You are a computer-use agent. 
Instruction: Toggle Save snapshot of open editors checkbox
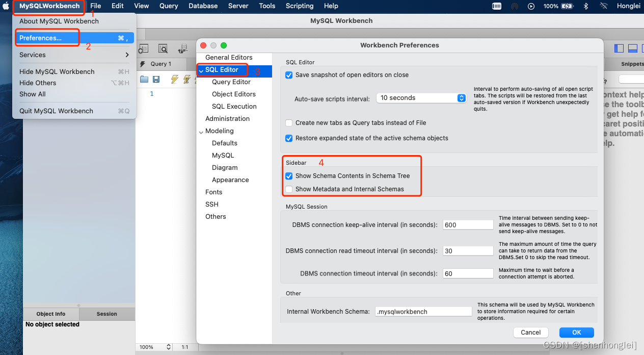289,75
